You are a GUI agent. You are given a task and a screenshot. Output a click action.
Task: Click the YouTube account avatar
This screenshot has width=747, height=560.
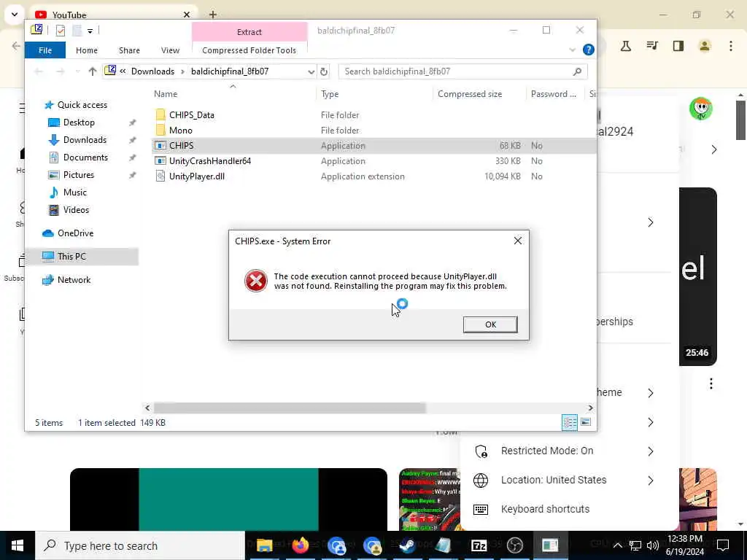pyautogui.click(x=701, y=109)
